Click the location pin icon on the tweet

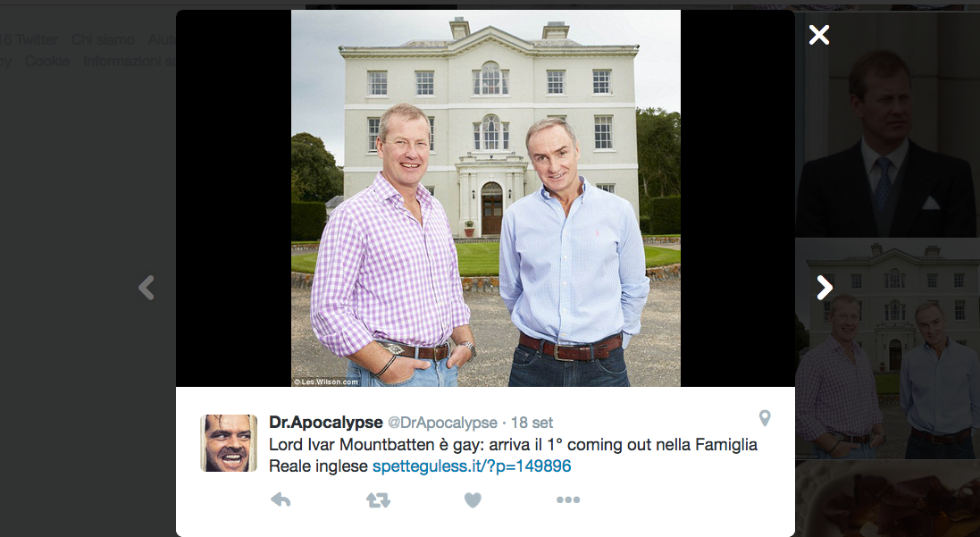765,418
